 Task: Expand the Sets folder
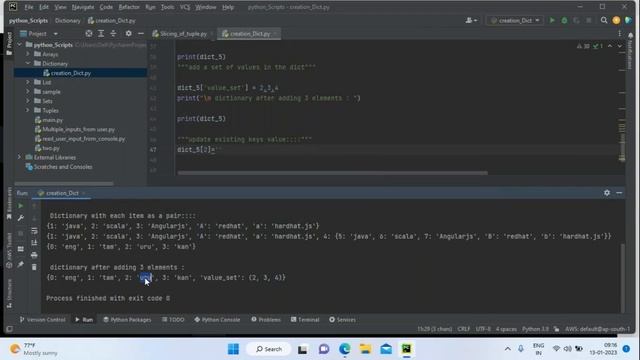click(28, 101)
